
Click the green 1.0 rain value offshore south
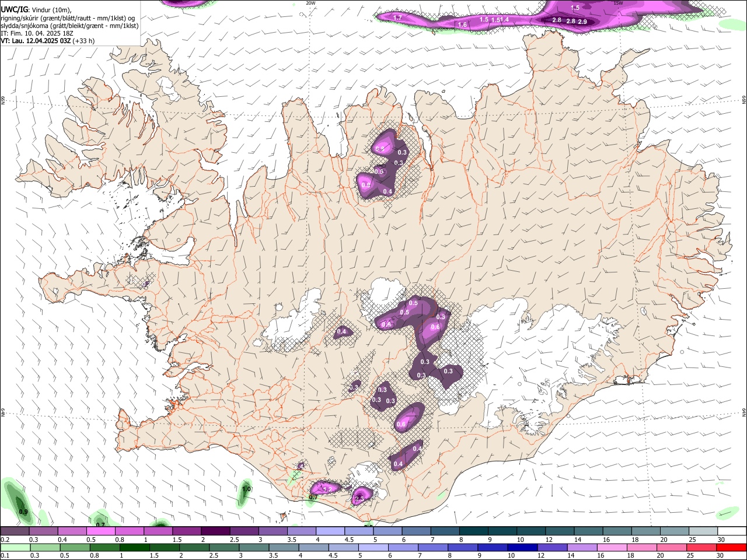click(x=246, y=489)
